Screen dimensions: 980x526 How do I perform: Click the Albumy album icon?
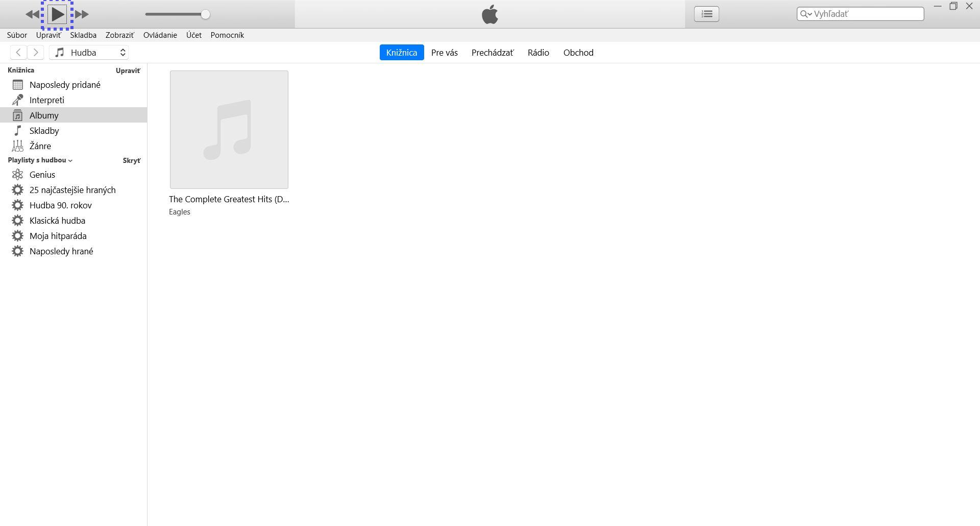click(x=18, y=115)
